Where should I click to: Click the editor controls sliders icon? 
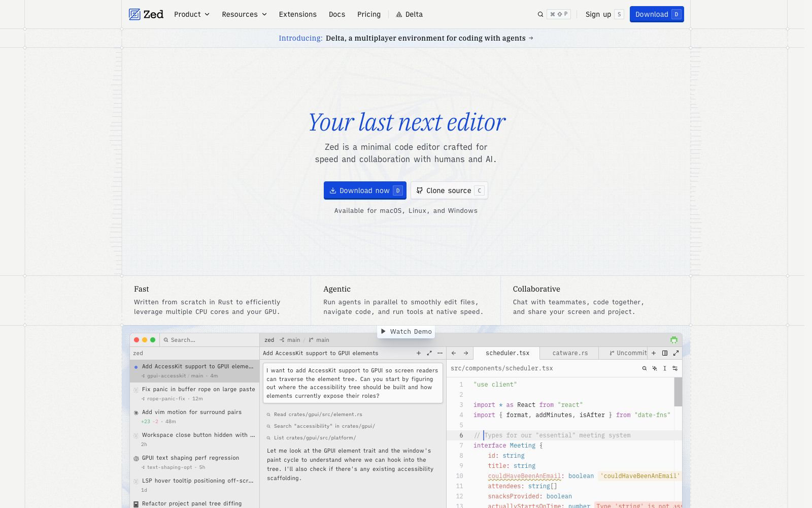[675, 368]
